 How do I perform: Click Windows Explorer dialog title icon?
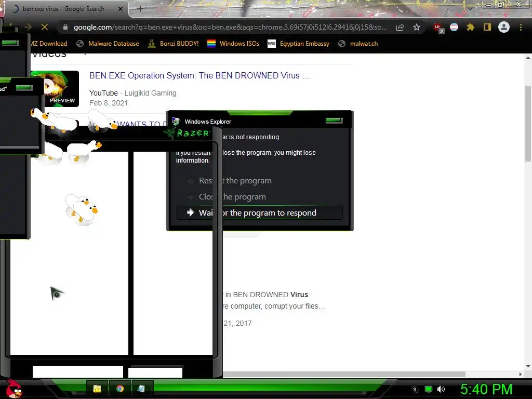[x=176, y=121]
